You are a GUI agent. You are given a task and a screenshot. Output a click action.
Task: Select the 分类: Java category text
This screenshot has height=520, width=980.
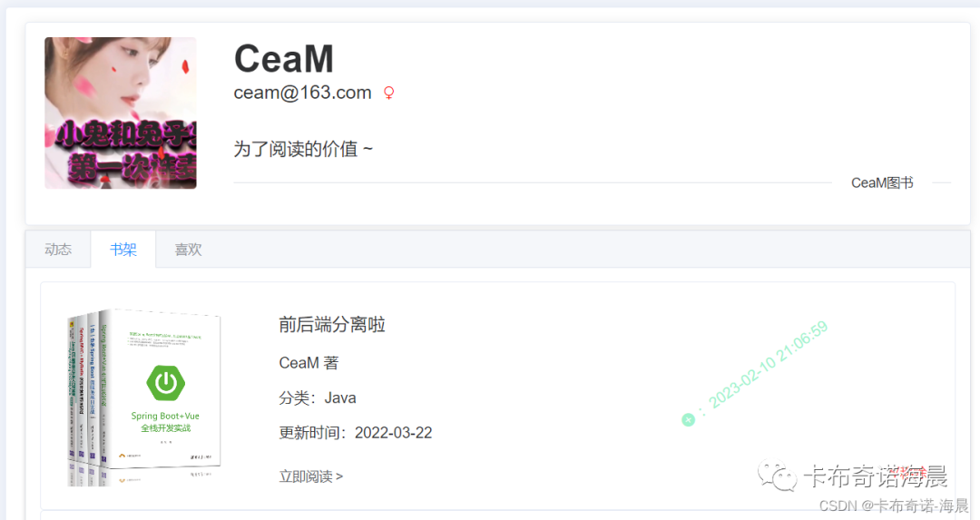(318, 398)
